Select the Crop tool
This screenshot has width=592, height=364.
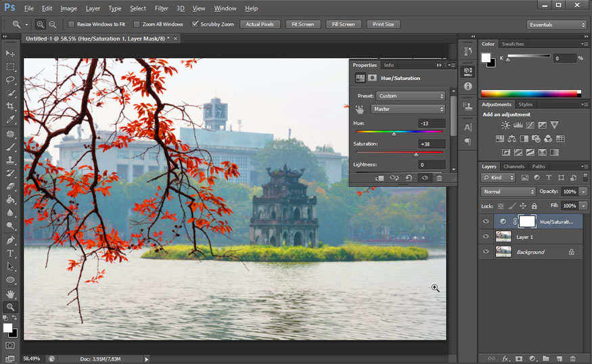pos(10,106)
